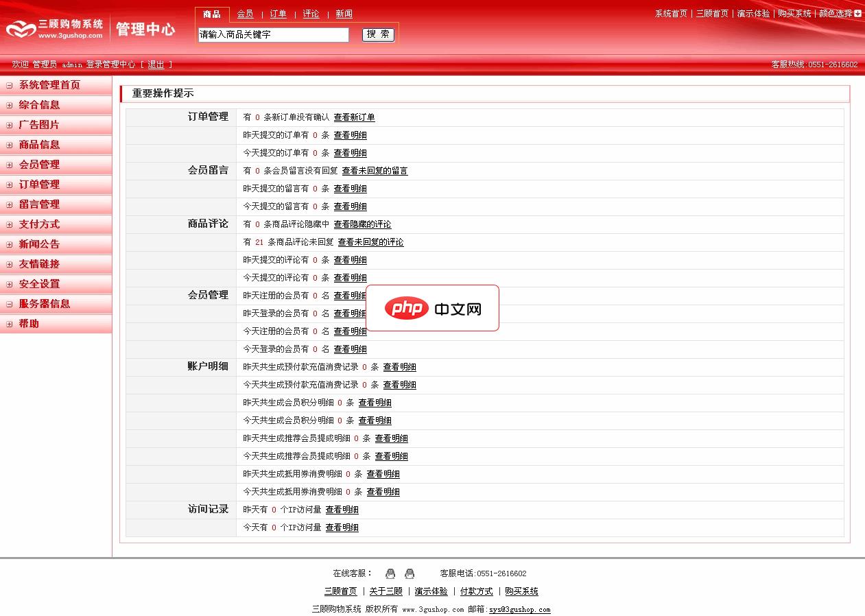Switch to the 会员 search tab
The width and height of the screenshot is (865, 616).
(245, 14)
